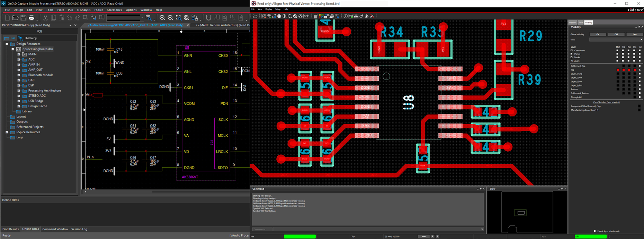Click the Redo arrow in OrCAD toolbar
The image size is (644, 239).
77,17
